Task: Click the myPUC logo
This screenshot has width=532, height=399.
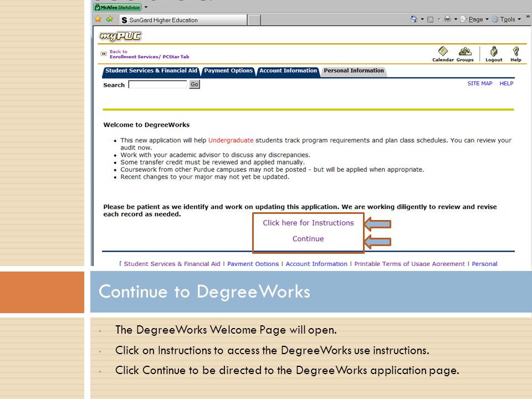Action: tap(120, 36)
